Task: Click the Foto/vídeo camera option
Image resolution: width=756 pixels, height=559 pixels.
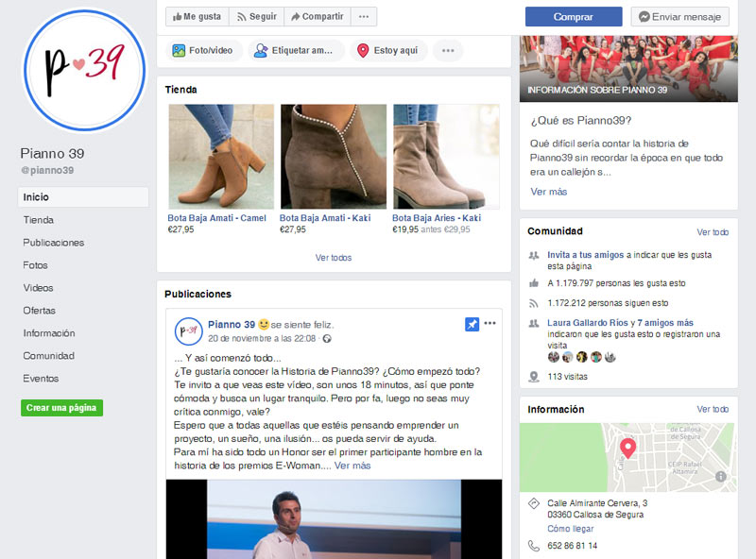Action: point(204,51)
